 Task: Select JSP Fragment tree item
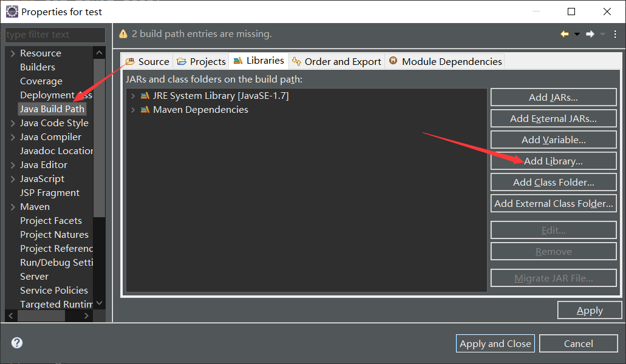pyautogui.click(x=50, y=192)
